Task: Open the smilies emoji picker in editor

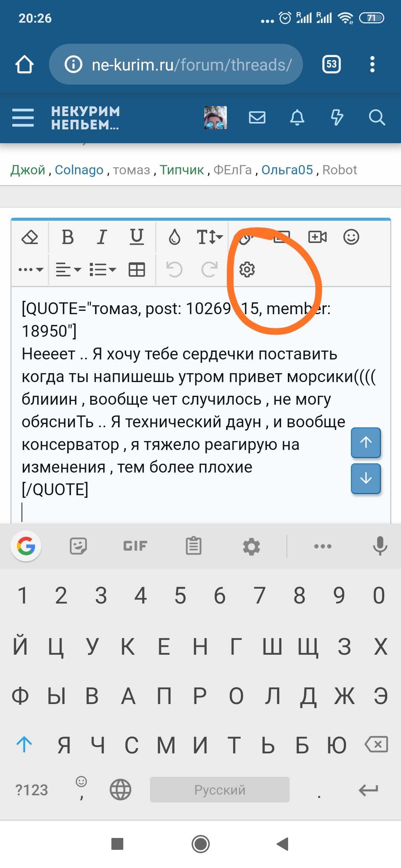Action: pos(351,237)
